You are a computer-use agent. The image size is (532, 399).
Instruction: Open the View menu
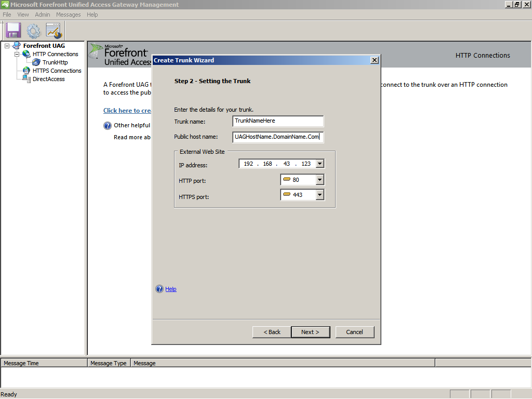click(x=23, y=15)
